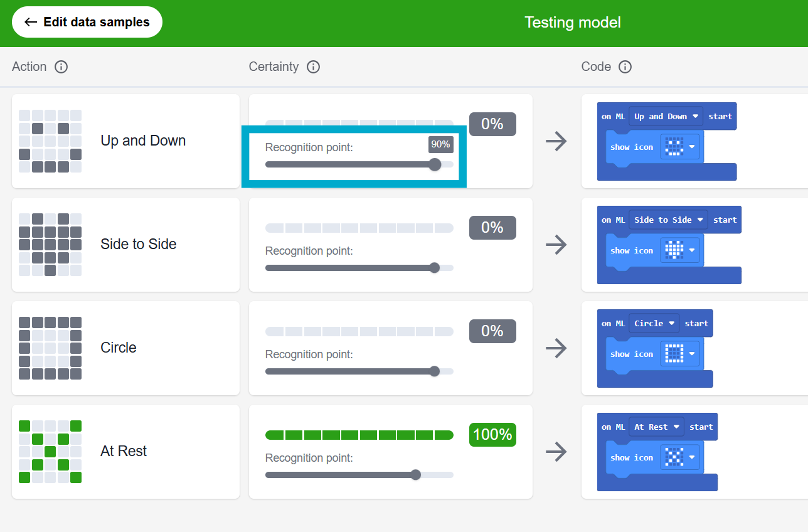Click the arrow in the Circle row
The height and width of the screenshot is (532, 808).
point(556,348)
